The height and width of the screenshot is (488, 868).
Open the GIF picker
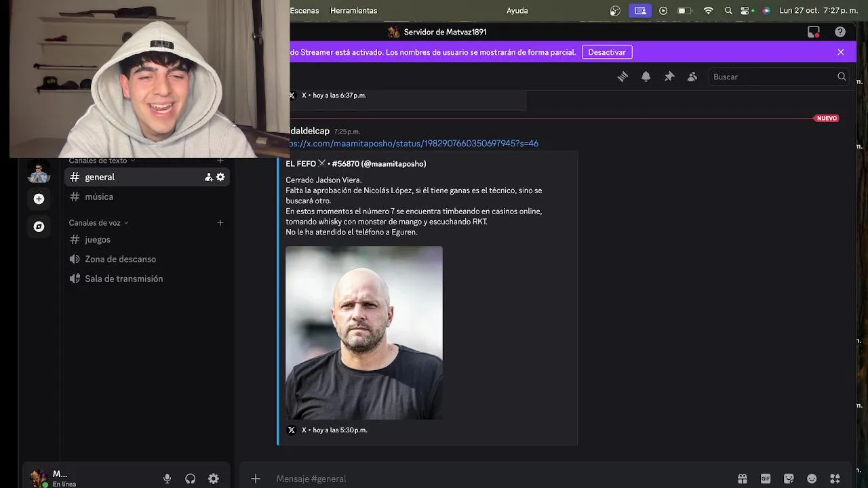(766, 479)
